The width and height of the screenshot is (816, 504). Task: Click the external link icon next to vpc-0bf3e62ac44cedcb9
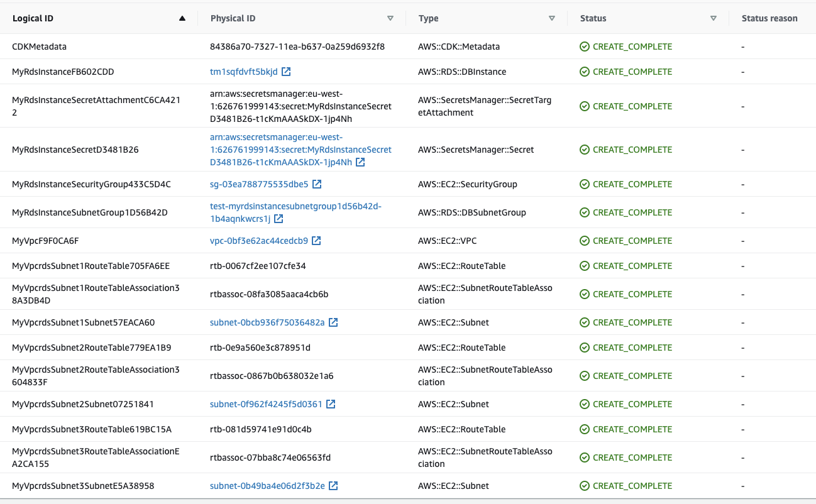[316, 240]
